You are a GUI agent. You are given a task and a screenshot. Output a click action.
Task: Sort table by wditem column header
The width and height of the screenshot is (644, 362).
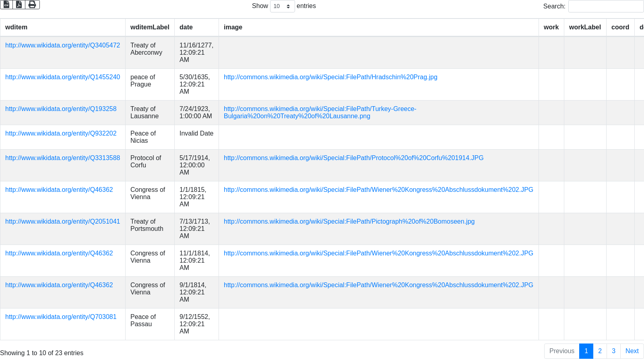coord(17,27)
